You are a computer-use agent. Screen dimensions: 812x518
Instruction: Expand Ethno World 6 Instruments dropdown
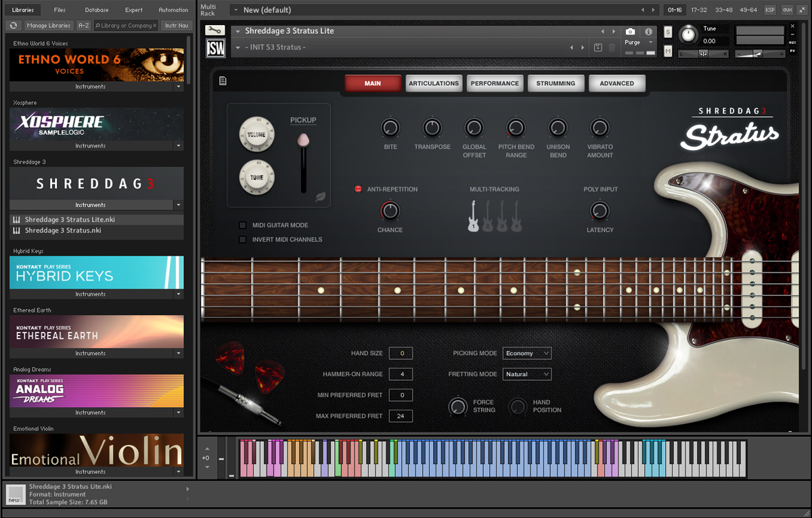[179, 87]
